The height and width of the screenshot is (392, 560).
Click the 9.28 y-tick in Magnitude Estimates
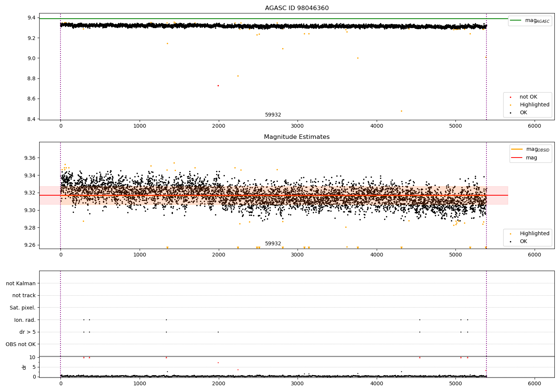tap(30, 228)
